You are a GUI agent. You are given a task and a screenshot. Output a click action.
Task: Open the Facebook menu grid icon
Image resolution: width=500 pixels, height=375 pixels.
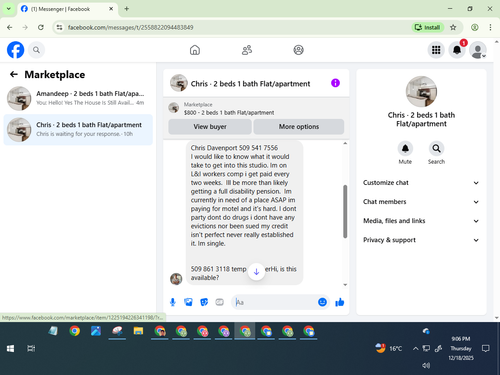436,50
